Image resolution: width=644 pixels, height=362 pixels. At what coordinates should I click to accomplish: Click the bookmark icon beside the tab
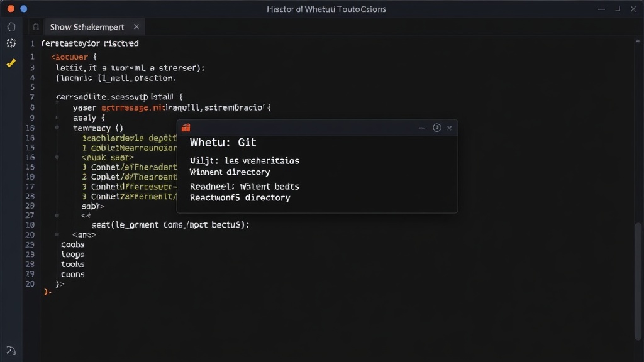pos(36,27)
